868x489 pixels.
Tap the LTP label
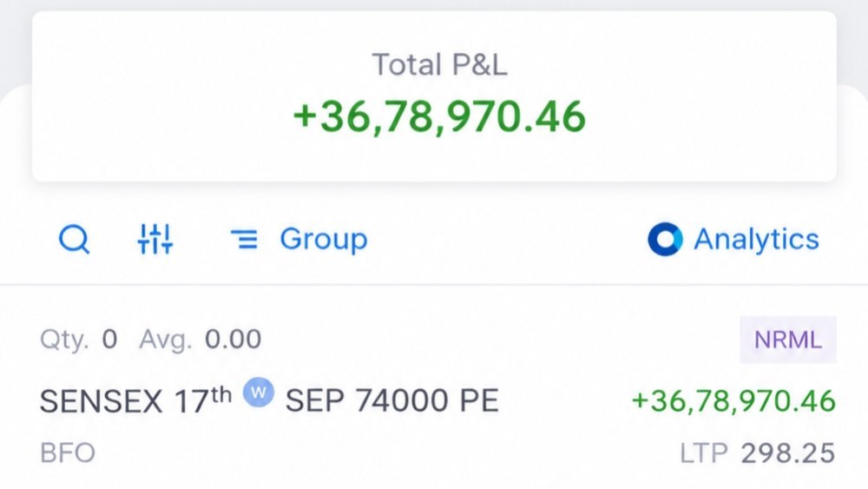click(x=704, y=453)
